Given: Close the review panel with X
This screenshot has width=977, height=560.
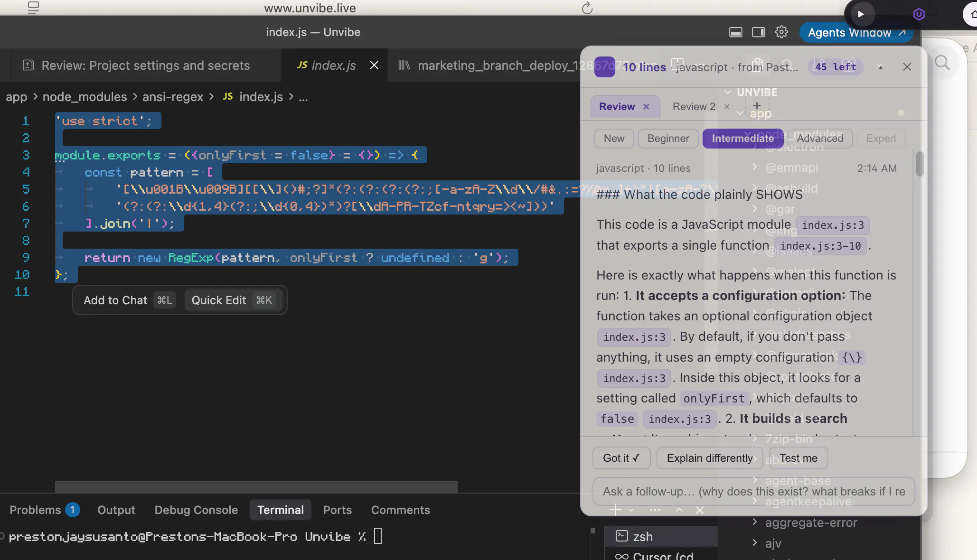Looking at the screenshot, I should pyautogui.click(x=907, y=67).
